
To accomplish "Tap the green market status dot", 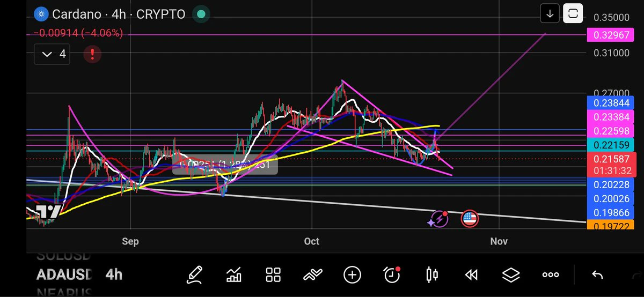I will [x=200, y=14].
